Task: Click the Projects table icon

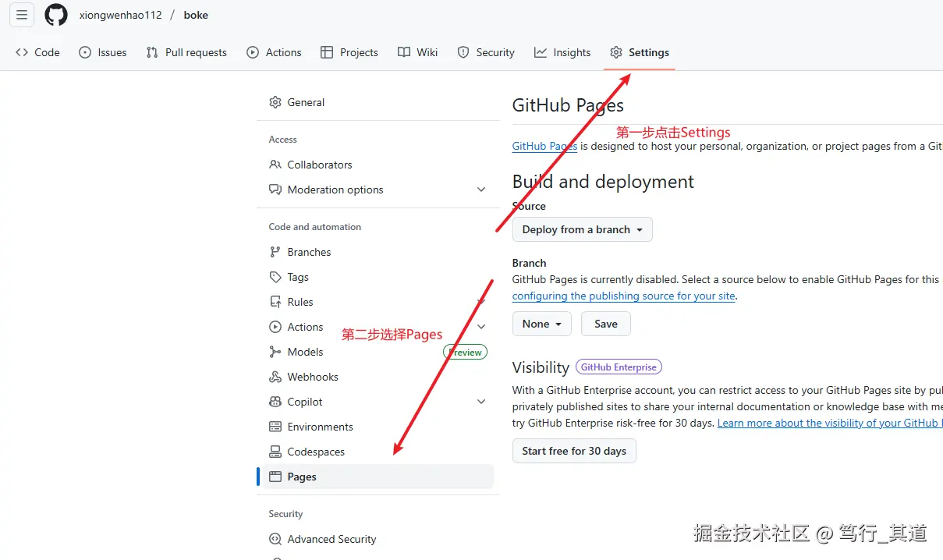Action: pyautogui.click(x=327, y=52)
